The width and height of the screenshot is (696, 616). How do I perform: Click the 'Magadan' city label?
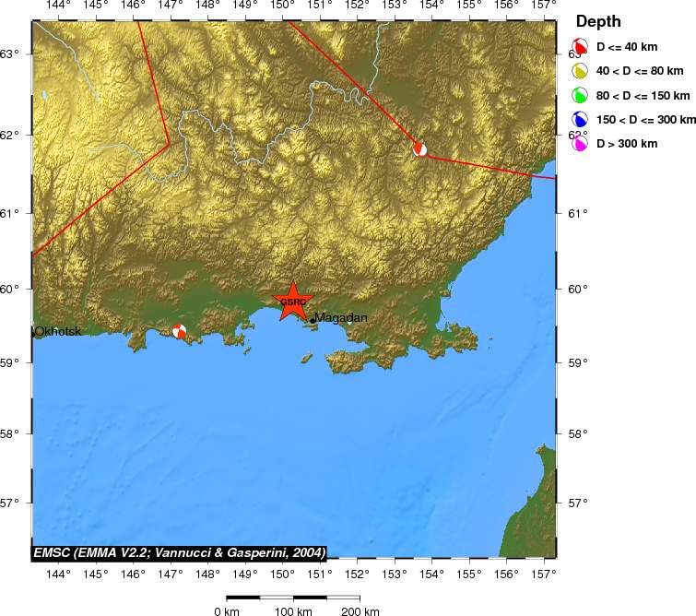(x=341, y=318)
